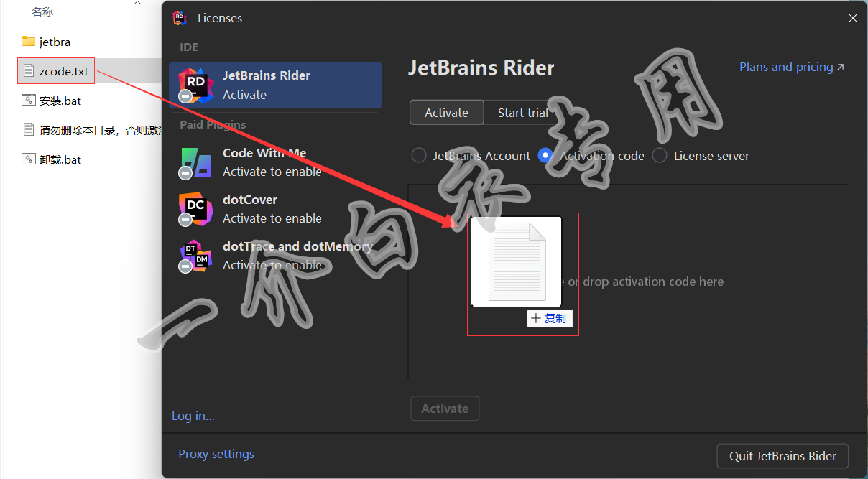
Task: Select the jetbra folder icon
Action: (29, 42)
